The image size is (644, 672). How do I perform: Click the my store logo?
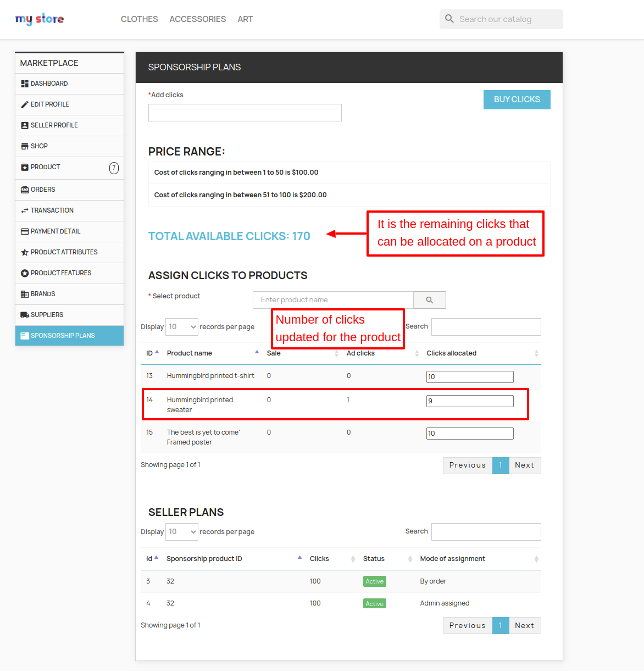tap(40, 19)
